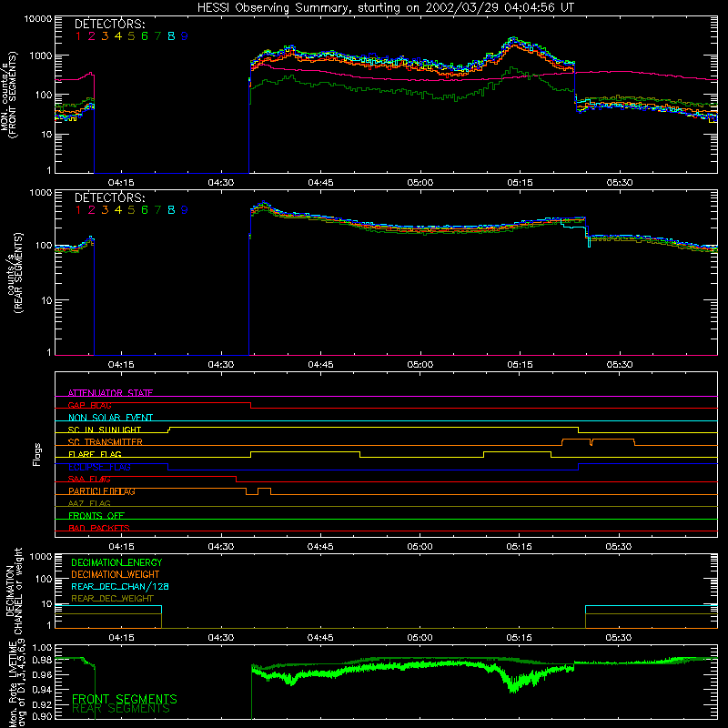Viewport: 728px width, 728px height.
Task: Select olive detector 5 in rear segments legend
Action: [131, 210]
